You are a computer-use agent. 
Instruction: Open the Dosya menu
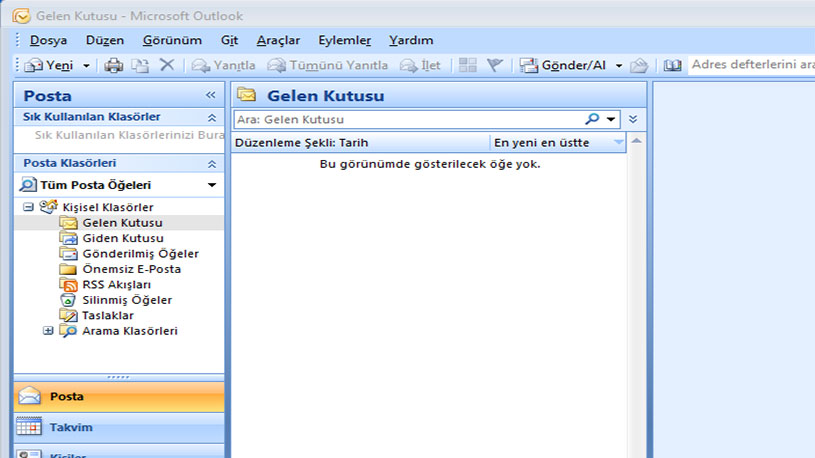[48, 41]
